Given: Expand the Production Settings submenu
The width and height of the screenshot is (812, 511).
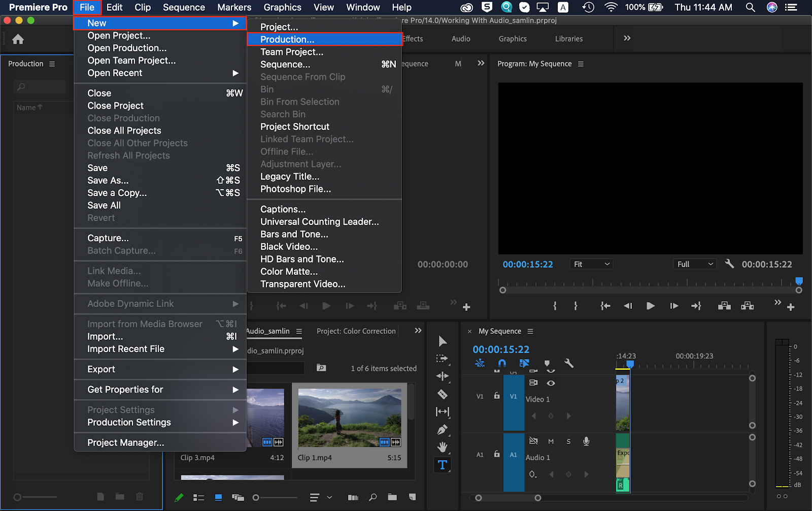Looking at the screenshot, I should (x=160, y=423).
